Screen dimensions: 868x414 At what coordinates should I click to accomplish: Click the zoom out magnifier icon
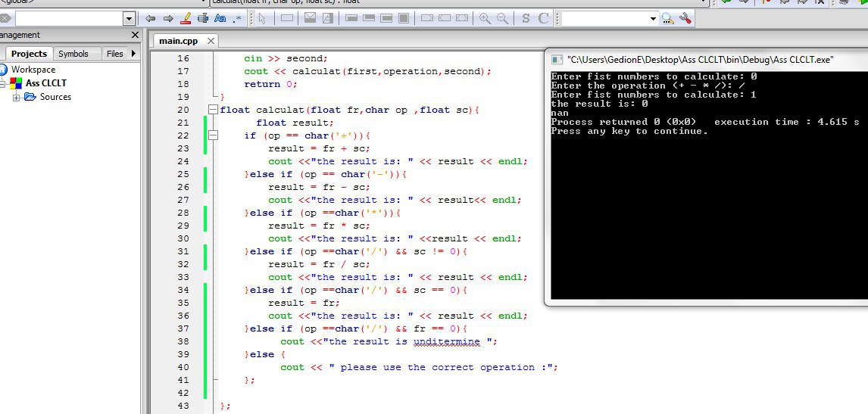tap(503, 18)
